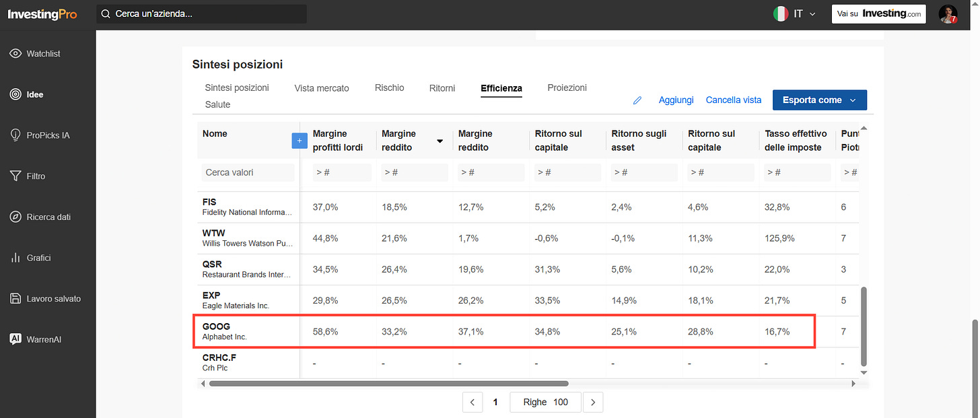Select the Efficienza tab
Screen dimensions: 980x418
501,88
